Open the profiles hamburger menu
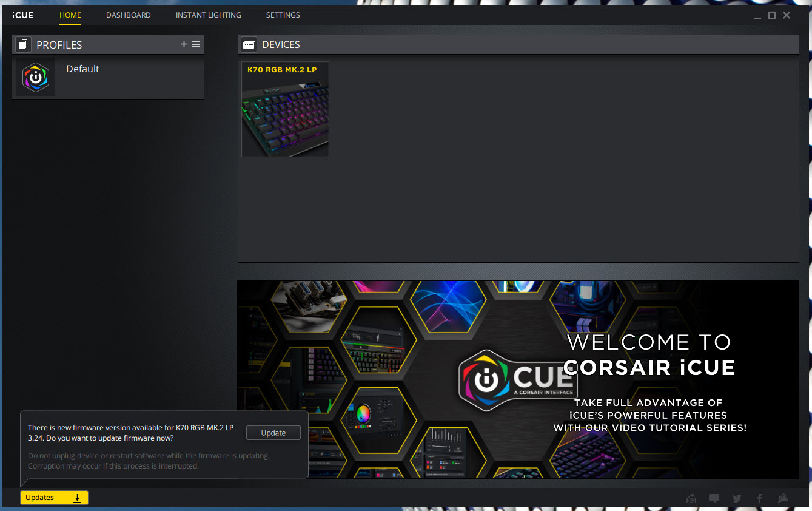This screenshot has width=812, height=511. click(x=196, y=44)
